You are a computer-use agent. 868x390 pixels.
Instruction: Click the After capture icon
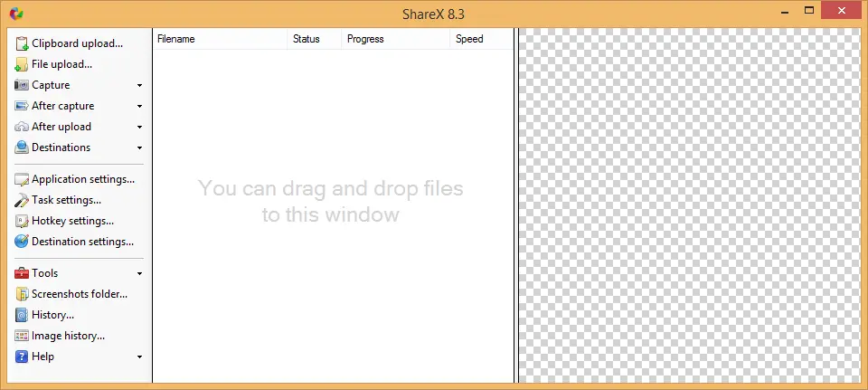click(22, 106)
